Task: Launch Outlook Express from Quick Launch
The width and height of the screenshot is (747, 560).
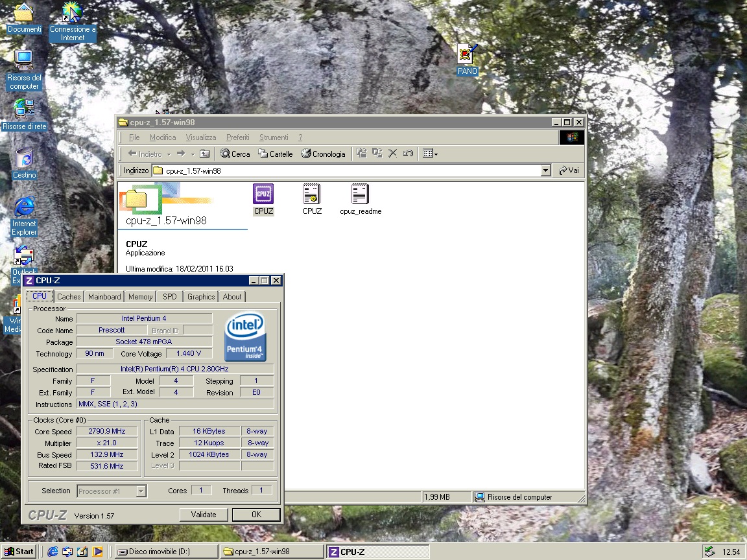Action: (67, 552)
